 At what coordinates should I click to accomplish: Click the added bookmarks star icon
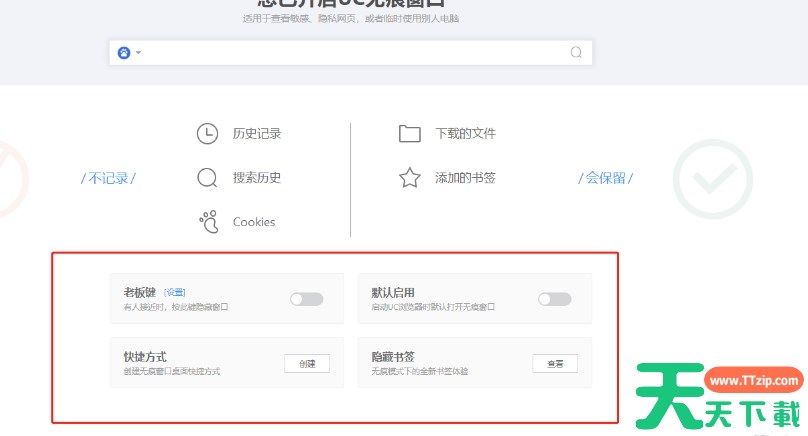pyautogui.click(x=410, y=178)
